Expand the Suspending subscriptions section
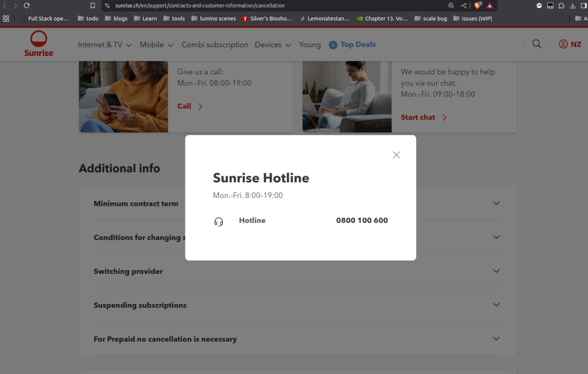588x374 pixels. click(496, 305)
